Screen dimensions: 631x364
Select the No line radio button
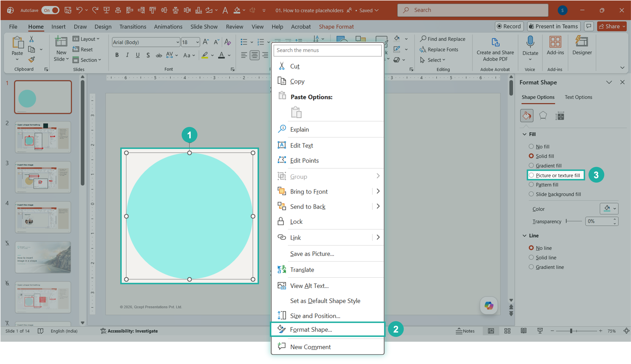[x=531, y=248]
